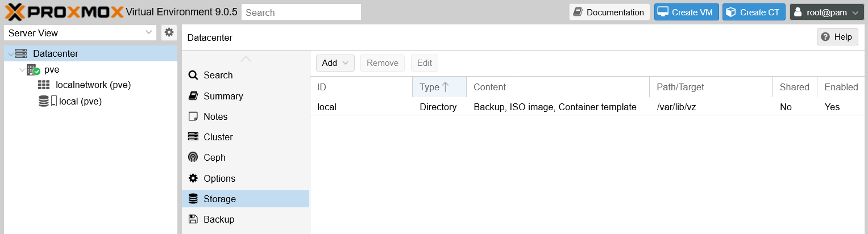
Task: Select the Storage menu item
Action: [x=246, y=199]
